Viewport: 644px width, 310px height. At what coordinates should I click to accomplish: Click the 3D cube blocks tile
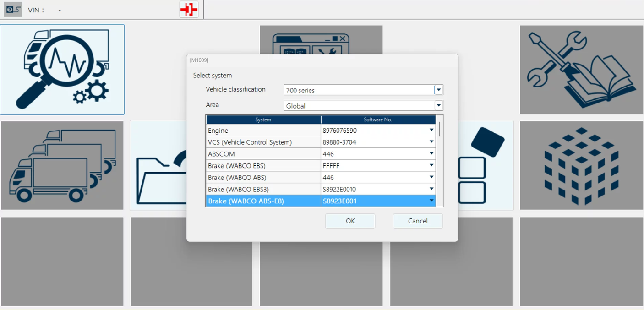pyautogui.click(x=581, y=165)
